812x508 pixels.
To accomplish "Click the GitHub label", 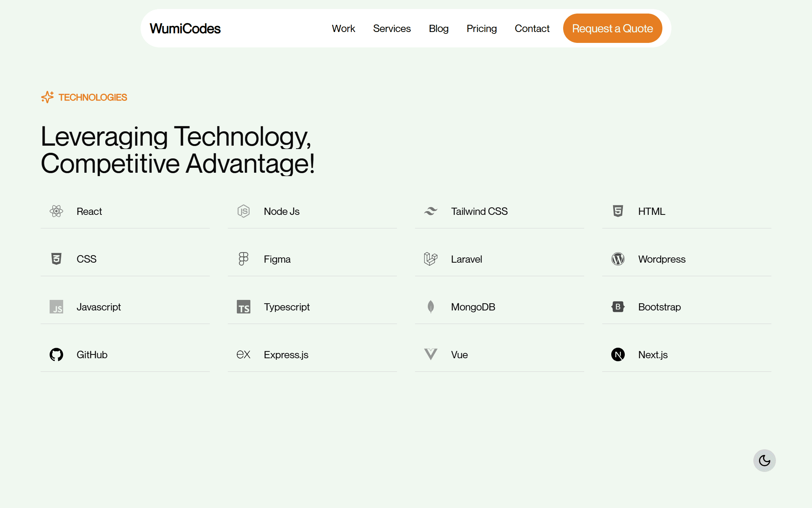I will tap(92, 355).
